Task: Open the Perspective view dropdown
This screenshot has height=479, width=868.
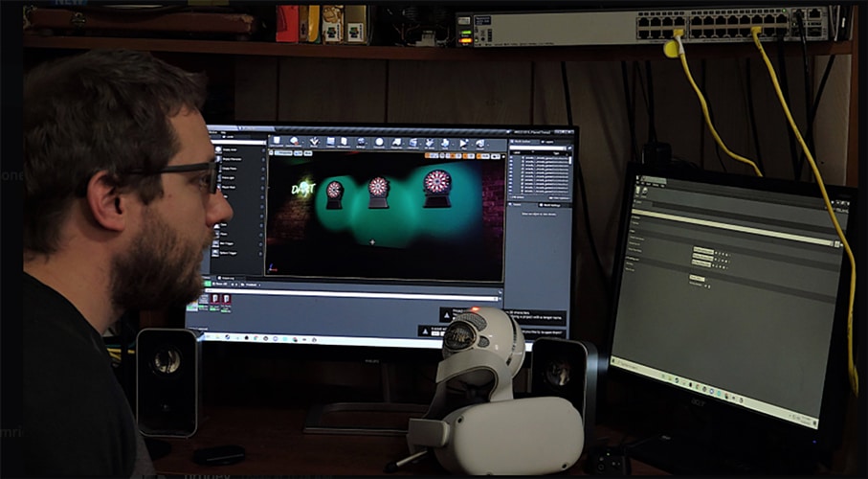Action: 283,153
